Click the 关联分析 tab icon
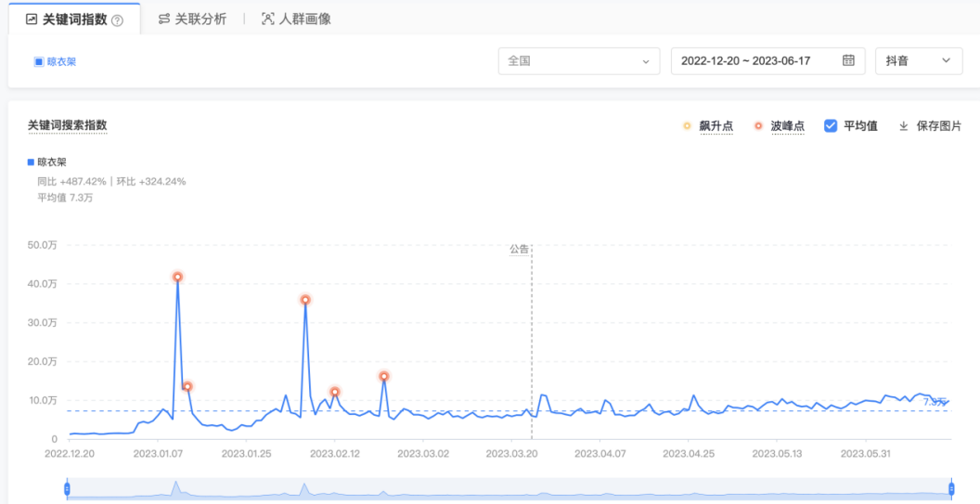 point(163,19)
